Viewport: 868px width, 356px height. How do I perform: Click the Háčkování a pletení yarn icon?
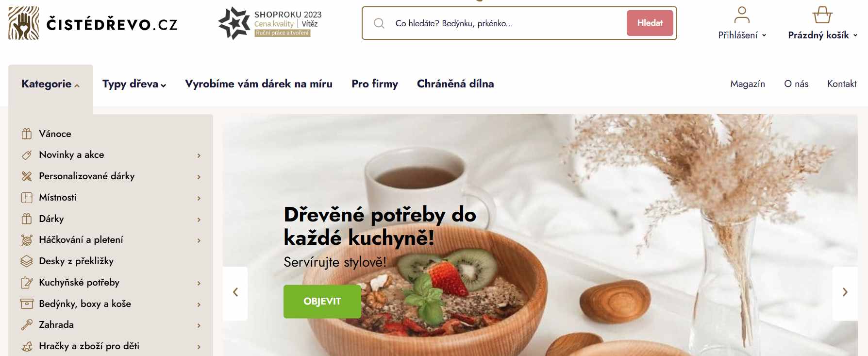pos(27,240)
